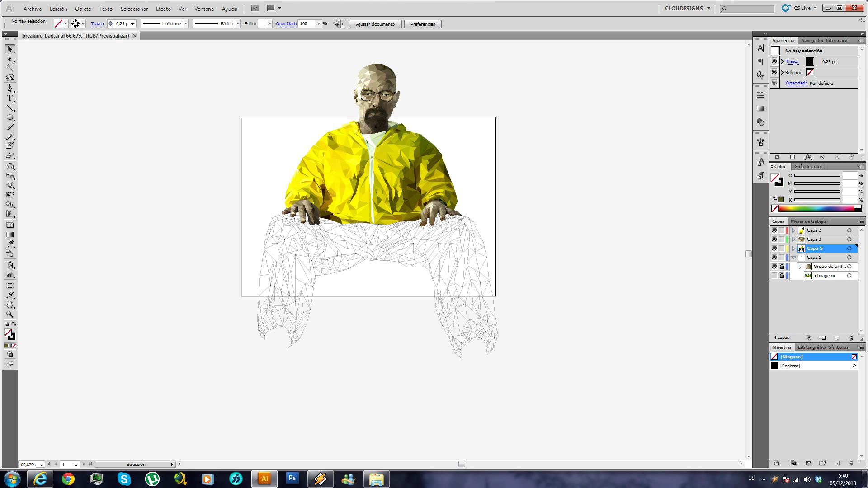Click the Preferencias button
The width and height of the screenshot is (868, 488).
pyautogui.click(x=422, y=24)
